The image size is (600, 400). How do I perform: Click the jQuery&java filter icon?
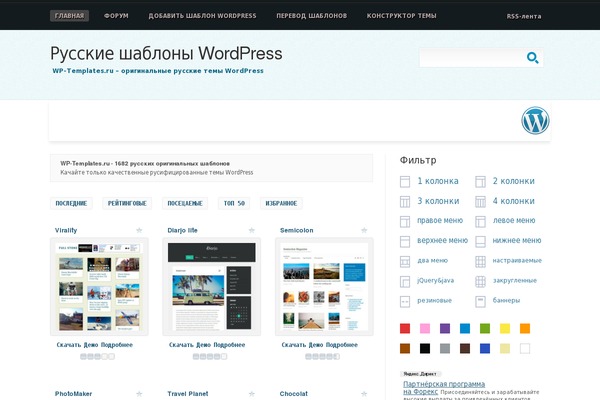point(405,281)
